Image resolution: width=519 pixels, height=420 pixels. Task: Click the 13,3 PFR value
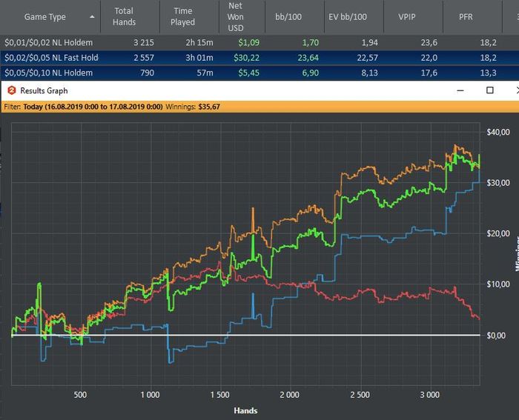(x=488, y=73)
